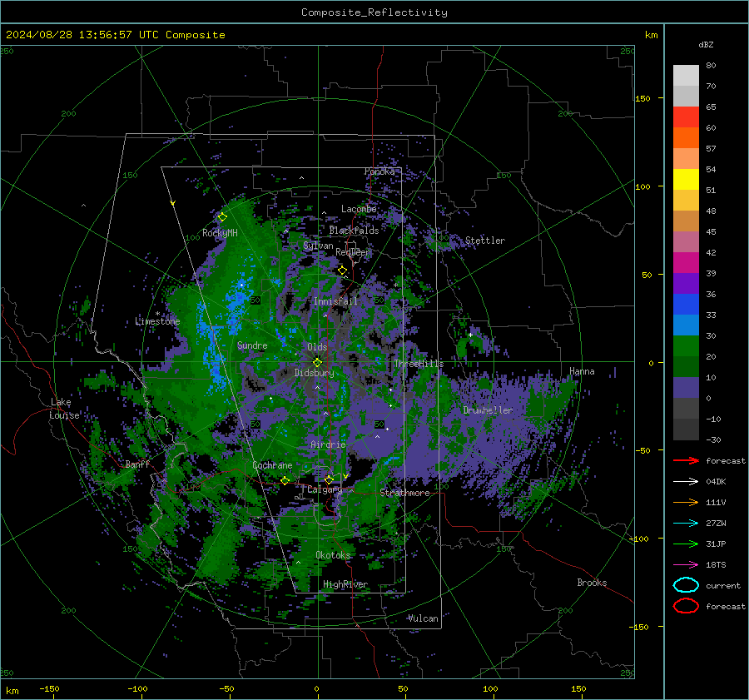Click the Cochrane city label

coord(272,465)
